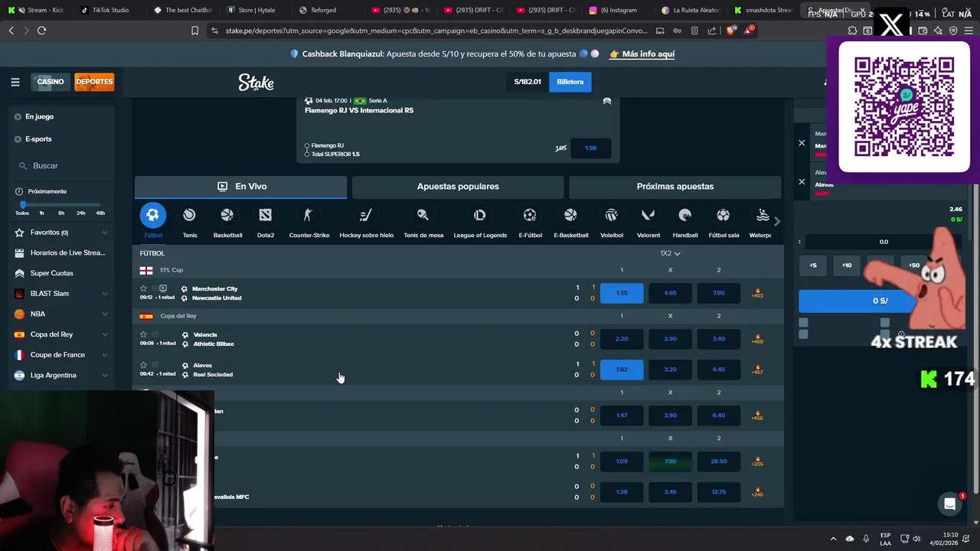Reload the browser page
This screenshot has width=980, height=551.
(x=41, y=31)
